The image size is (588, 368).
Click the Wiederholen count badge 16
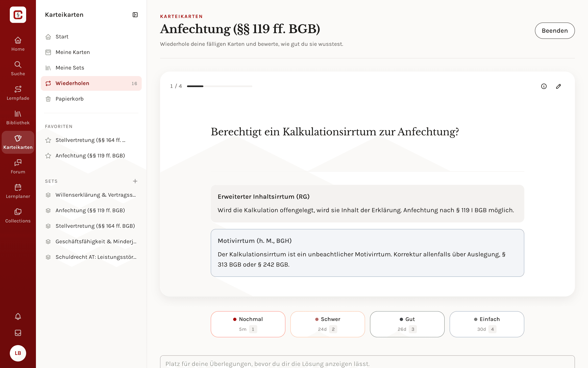pyautogui.click(x=134, y=83)
